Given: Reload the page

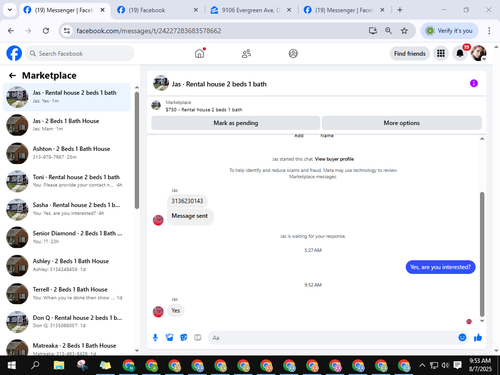Looking at the screenshot, I should click(x=46, y=31).
